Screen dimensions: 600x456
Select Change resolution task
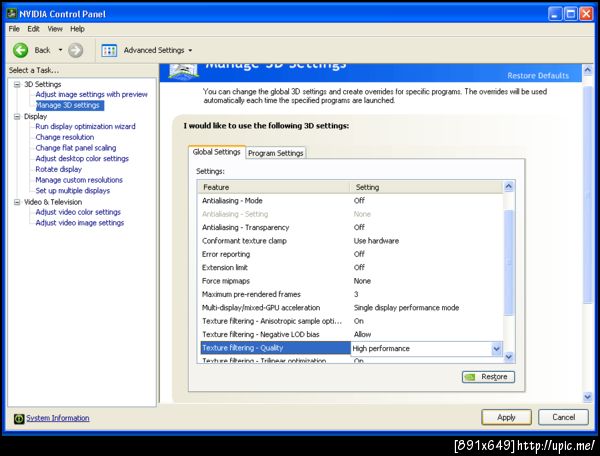click(65, 137)
